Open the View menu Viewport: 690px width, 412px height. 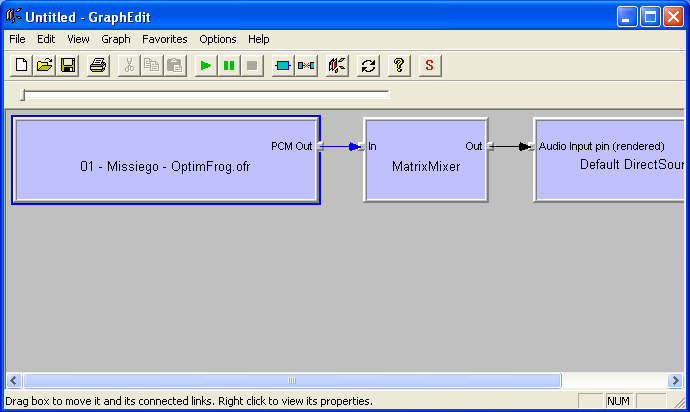(x=78, y=39)
